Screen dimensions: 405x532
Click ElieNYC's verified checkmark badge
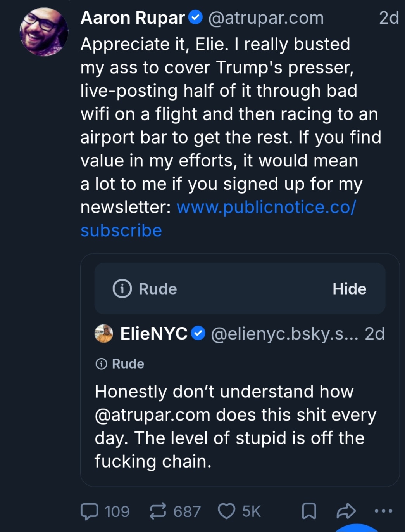198,334
